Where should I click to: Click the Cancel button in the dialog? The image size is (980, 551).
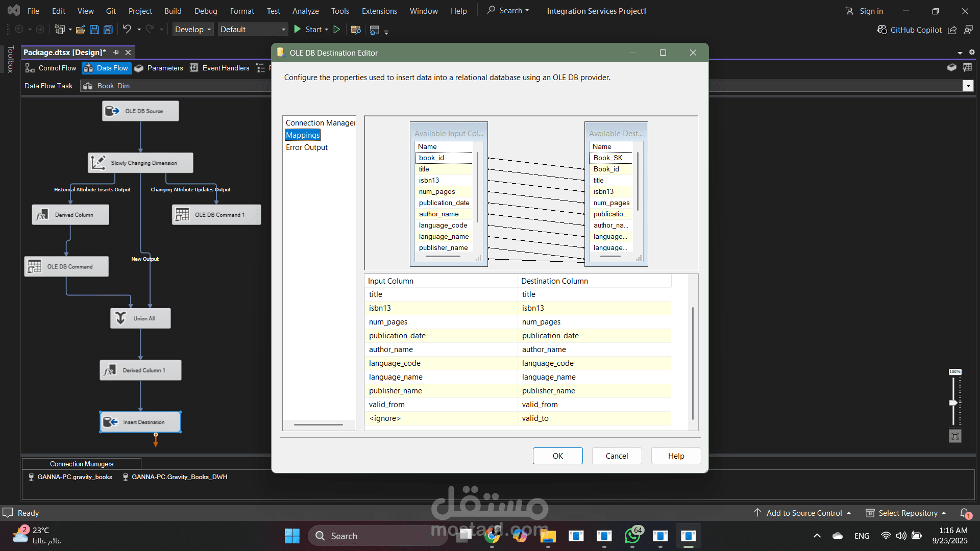click(617, 456)
